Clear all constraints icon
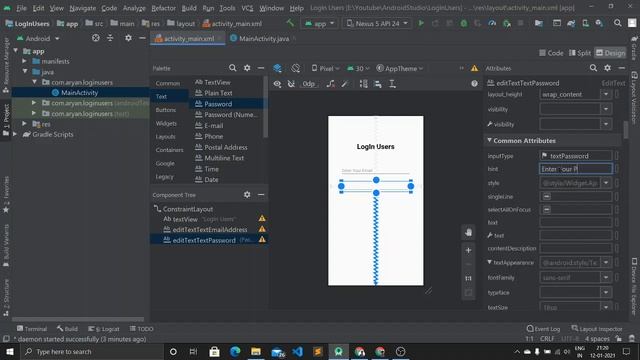The image size is (640, 360). (x=331, y=84)
